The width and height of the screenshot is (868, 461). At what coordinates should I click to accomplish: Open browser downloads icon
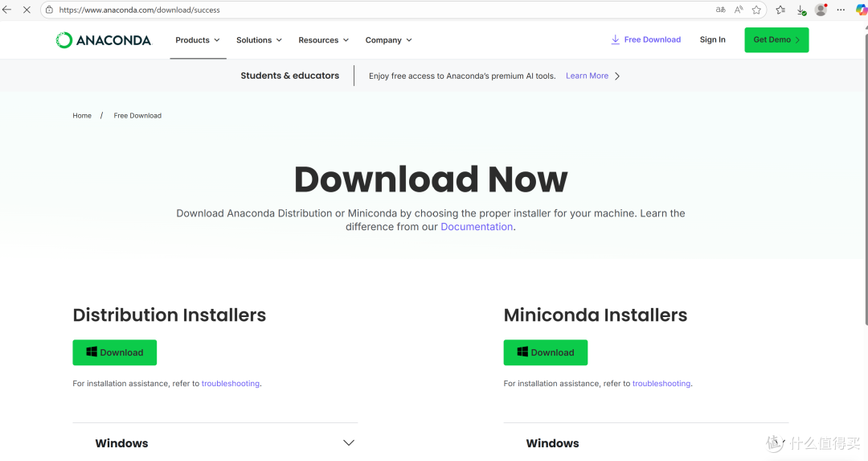[801, 10]
